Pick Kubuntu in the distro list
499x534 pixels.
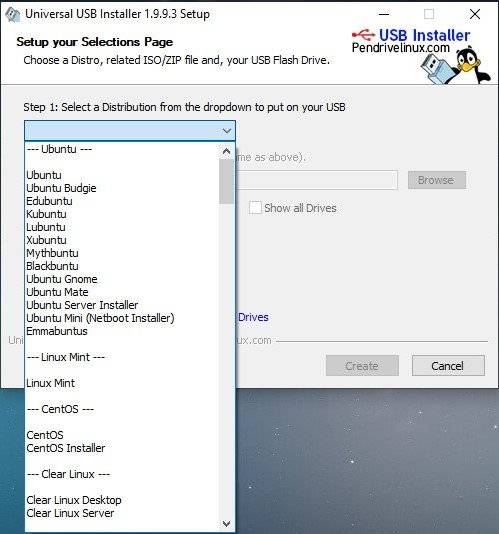tap(123, 214)
